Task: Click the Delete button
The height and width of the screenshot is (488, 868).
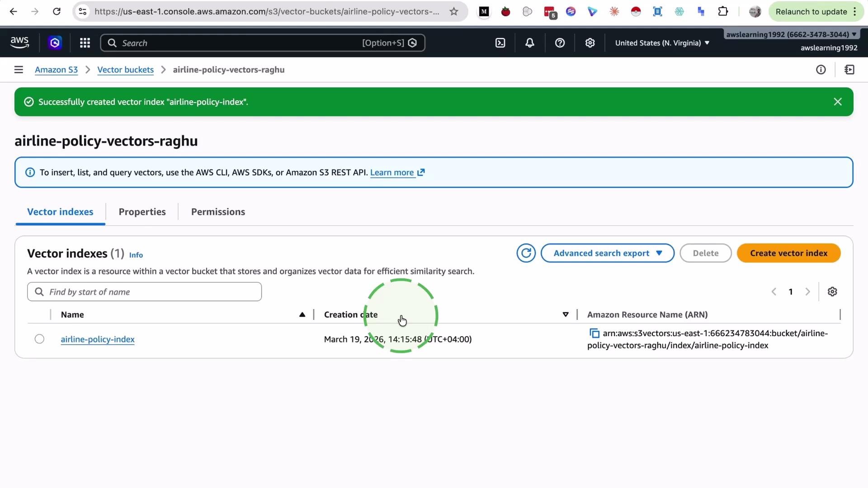Action: coord(705,253)
